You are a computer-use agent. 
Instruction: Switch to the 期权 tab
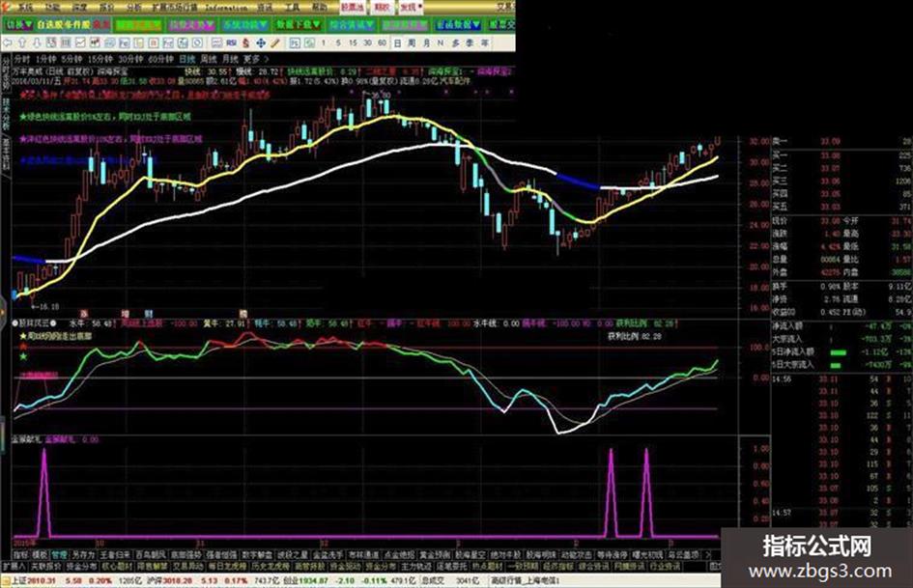click(x=382, y=7)
